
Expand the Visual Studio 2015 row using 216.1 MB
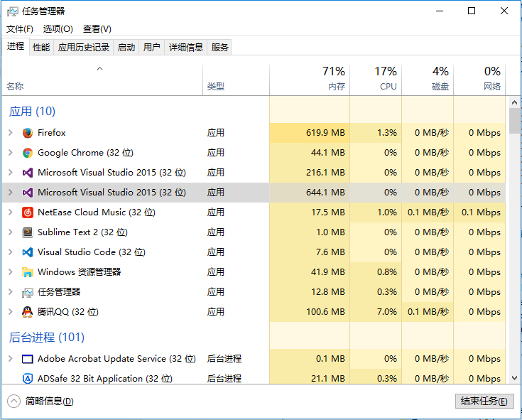coord(11,173)
